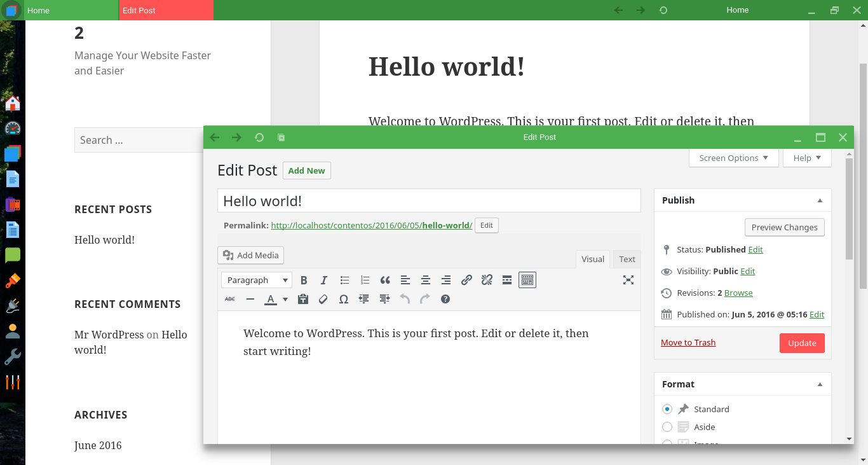Screen dimensions: 868x465
Task: Open the hello-world permalink URL
Action: pyautogui.click(x=372, y=225)
